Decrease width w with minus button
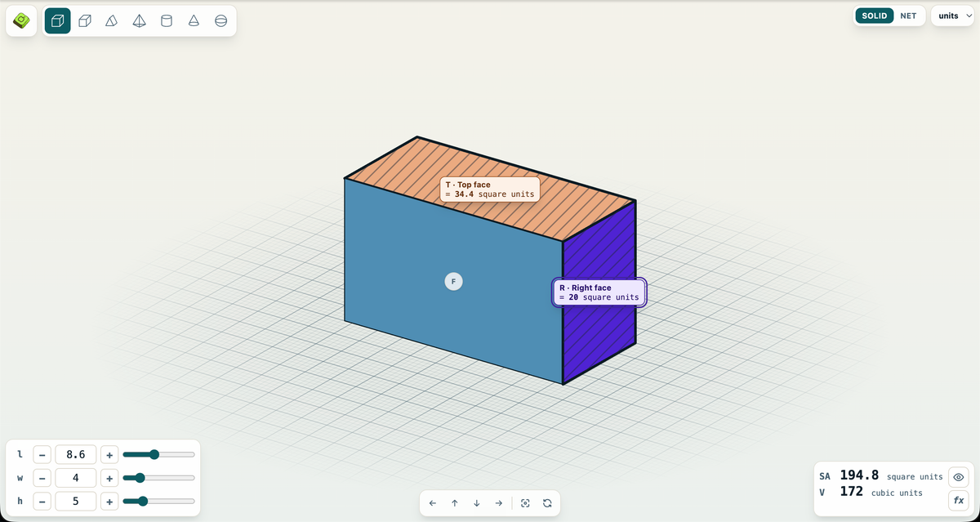The height and width of the screenshot is (522, 980). 43,478
